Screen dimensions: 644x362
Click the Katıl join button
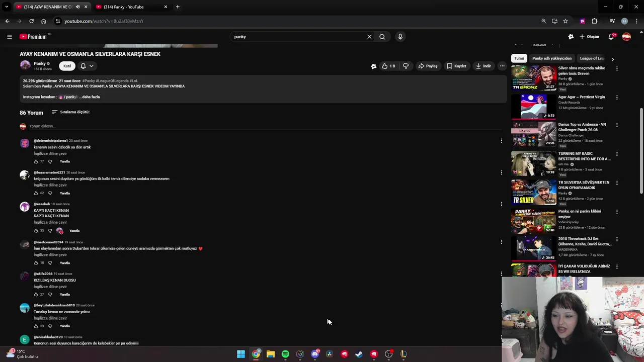pyautogui.click(x=67, y=66)
